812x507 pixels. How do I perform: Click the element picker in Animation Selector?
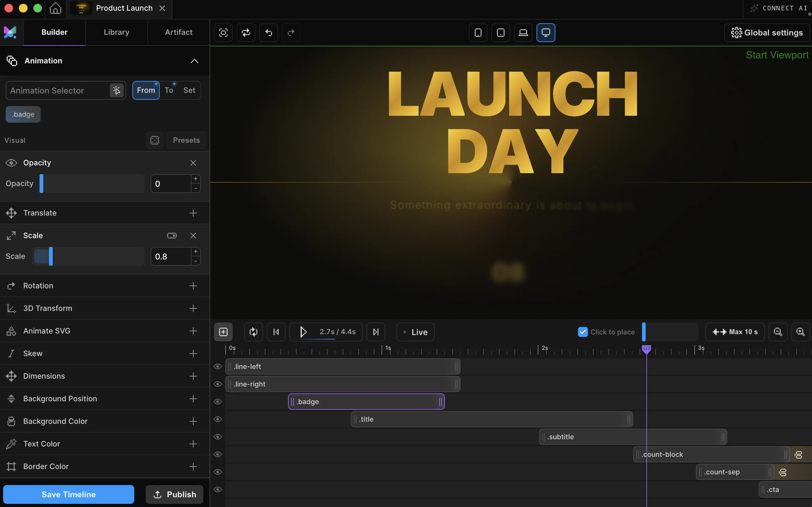point(116,90)
